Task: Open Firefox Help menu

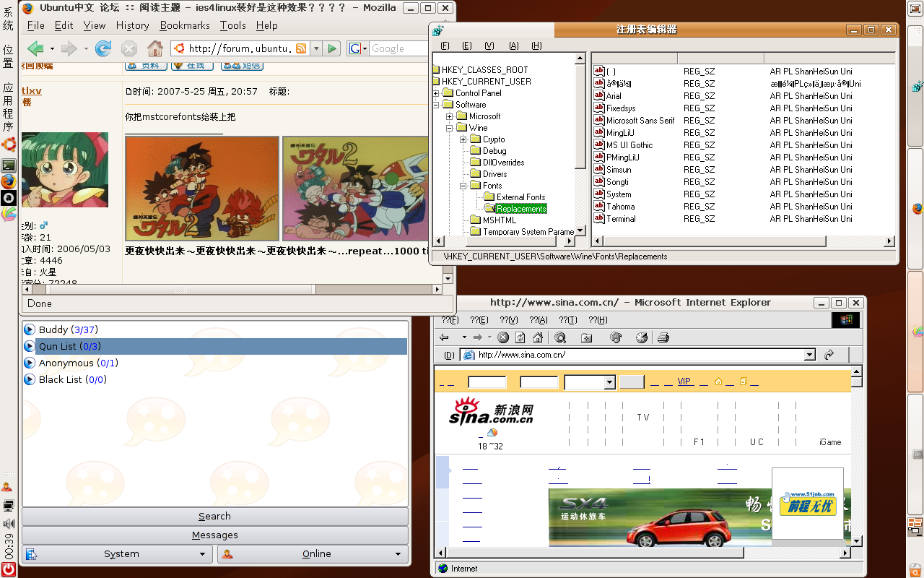Action: coord(266,25)
